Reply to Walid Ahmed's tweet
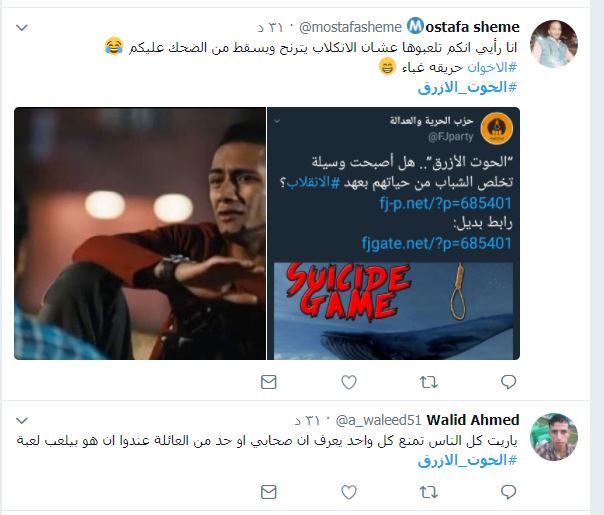604x515 pixels. click(x=508, y=492)
